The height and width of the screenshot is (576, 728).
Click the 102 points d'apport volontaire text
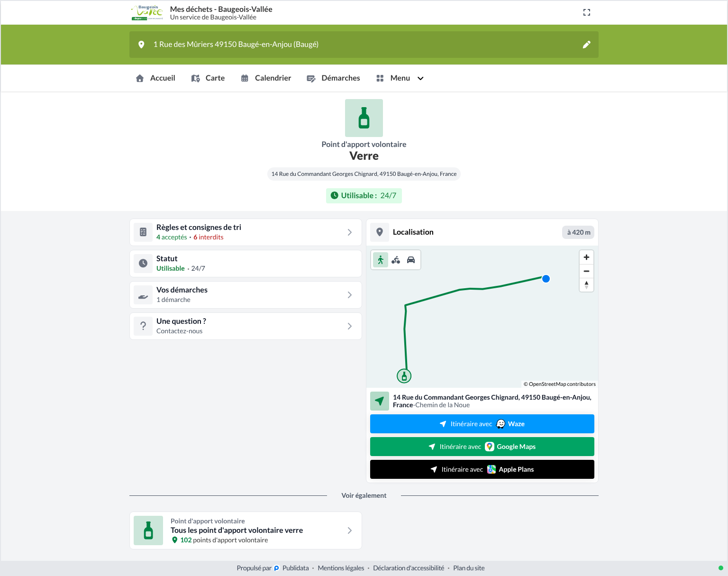coord(224,540)
